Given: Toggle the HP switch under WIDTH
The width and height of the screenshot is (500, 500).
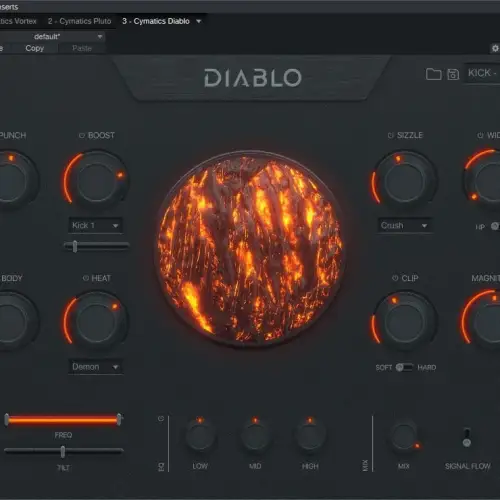Looking at the screenshot, I should [496, 226].
